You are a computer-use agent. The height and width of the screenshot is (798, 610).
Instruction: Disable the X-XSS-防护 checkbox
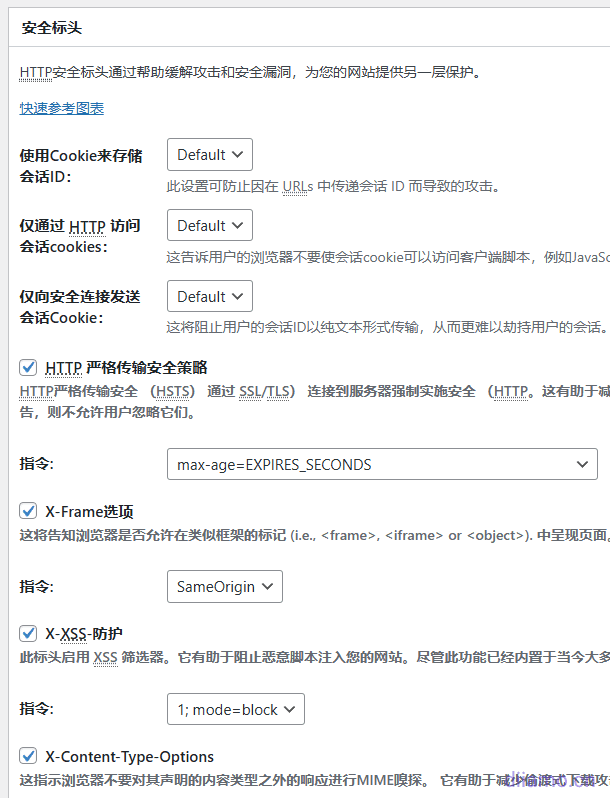[x=29, y=634]
